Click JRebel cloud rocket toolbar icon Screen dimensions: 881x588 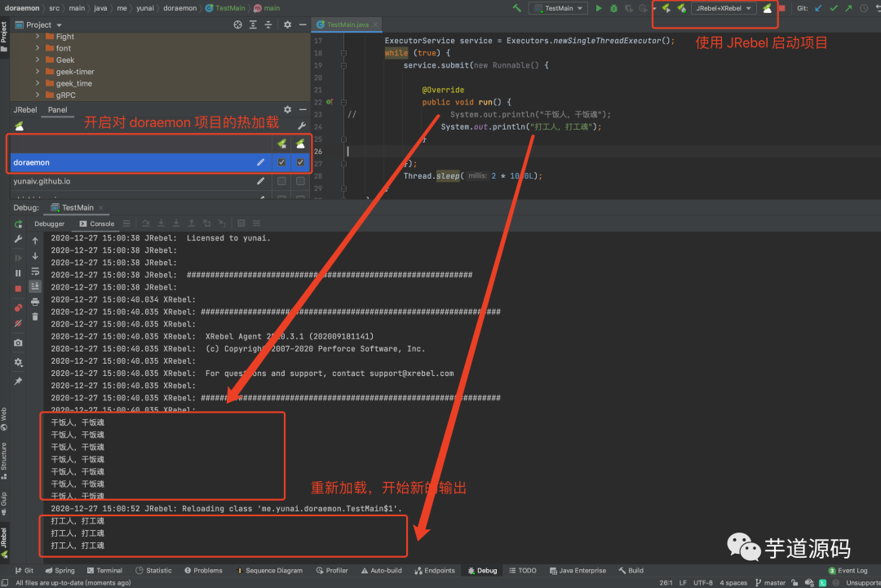coord(767,8)
